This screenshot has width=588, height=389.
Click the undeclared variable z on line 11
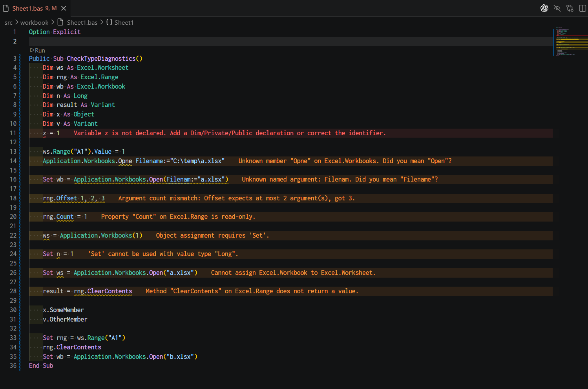point(44,133)
